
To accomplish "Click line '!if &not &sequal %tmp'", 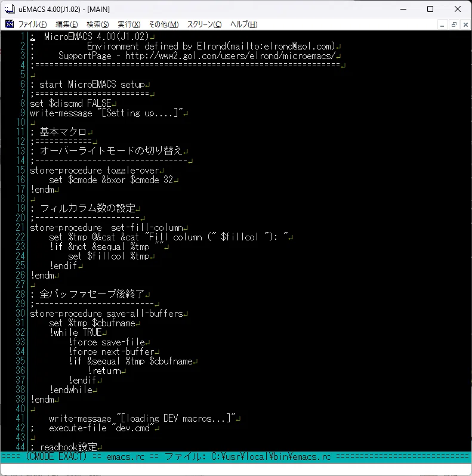I will 106,246.
